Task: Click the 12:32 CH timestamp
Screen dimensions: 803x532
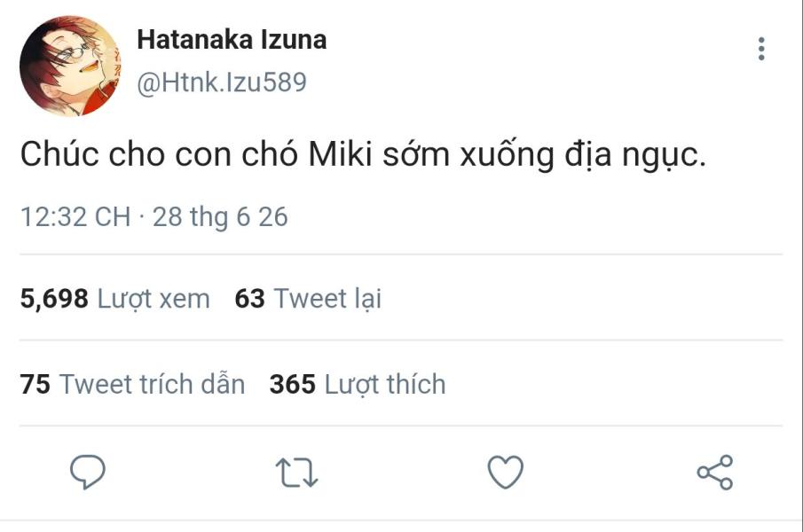Action: (x=75, y=216)
